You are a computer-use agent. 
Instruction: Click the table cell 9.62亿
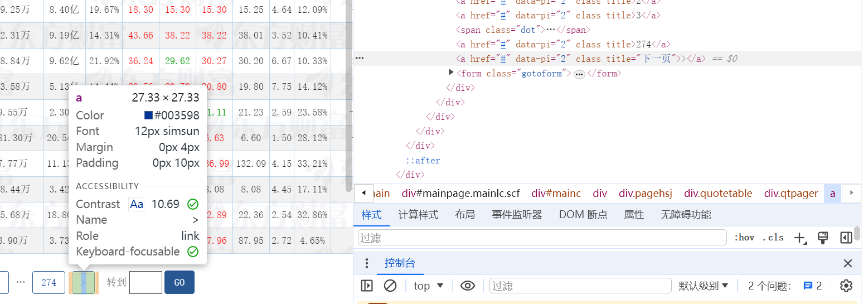point(65,61)
